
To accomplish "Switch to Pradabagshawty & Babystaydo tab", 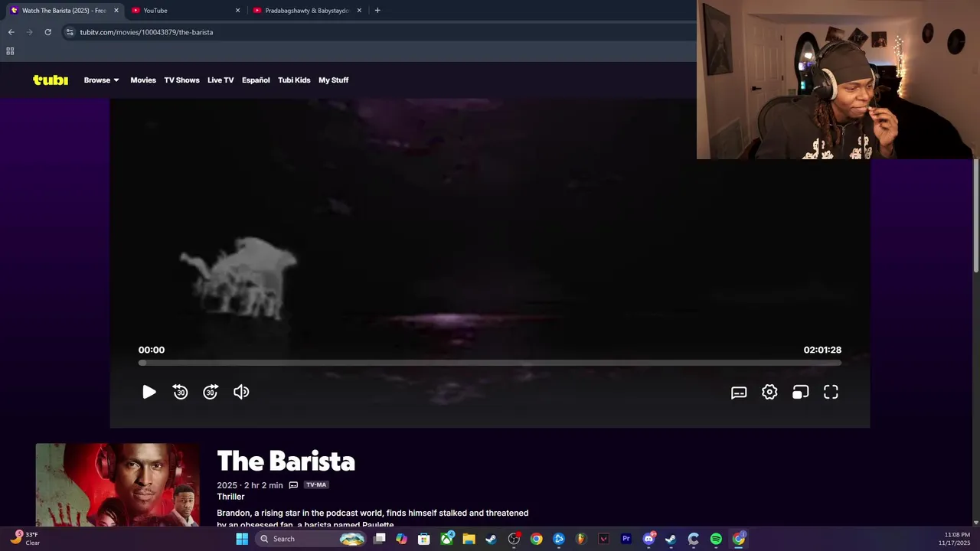I will coord(306,11).
